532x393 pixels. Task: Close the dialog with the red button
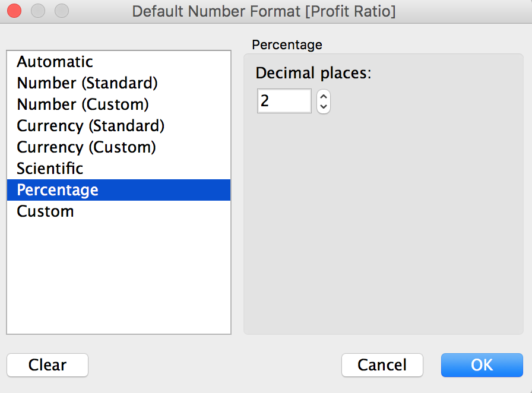click(14, 11)
